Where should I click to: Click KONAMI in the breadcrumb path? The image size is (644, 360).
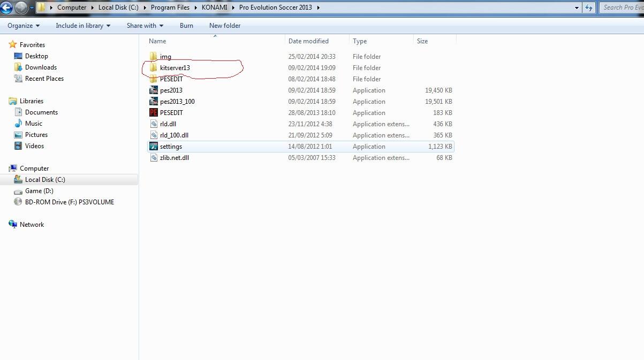(x=214, y=7)
